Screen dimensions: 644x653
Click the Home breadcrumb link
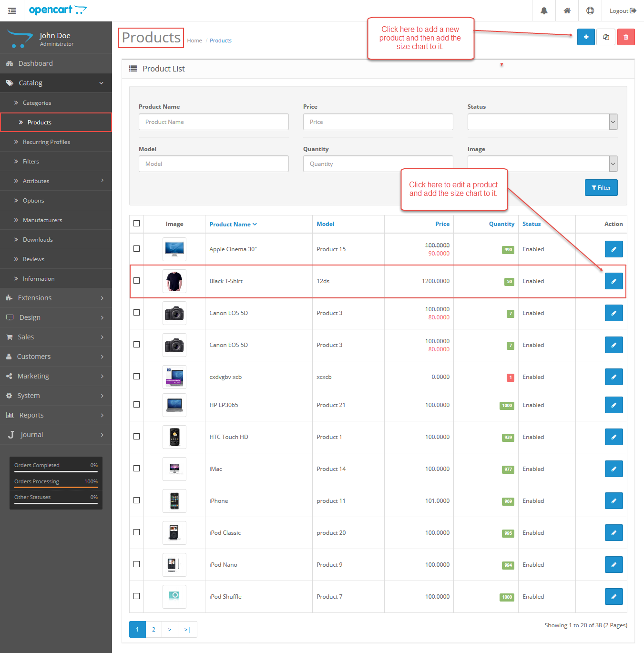click(x=194, y=41)
